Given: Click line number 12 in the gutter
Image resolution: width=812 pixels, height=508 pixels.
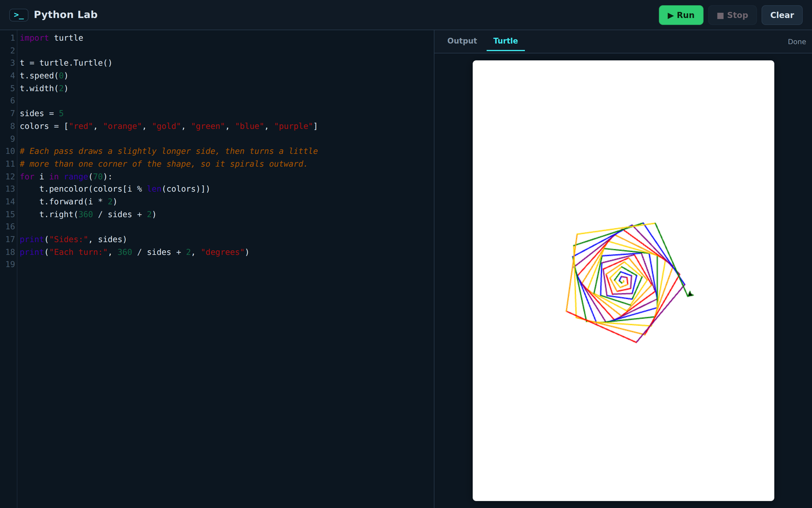Looking at the screenshot, I should [x=10, y=176].
